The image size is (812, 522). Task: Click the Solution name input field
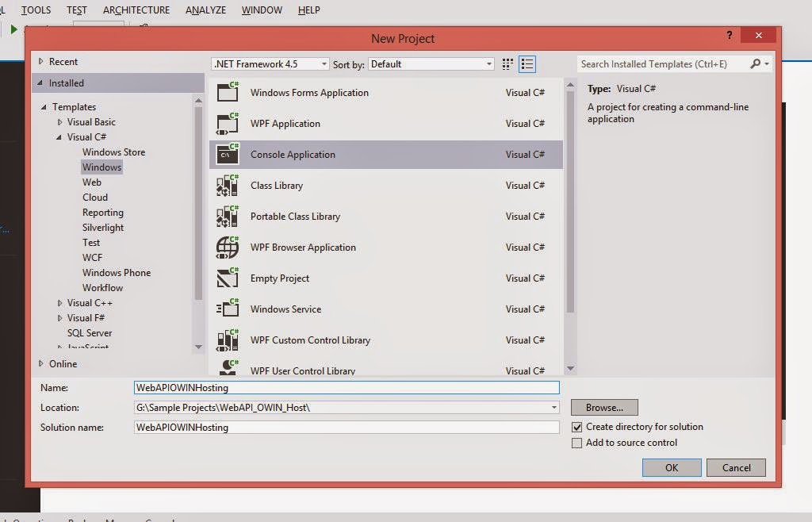tap(347, 428)
